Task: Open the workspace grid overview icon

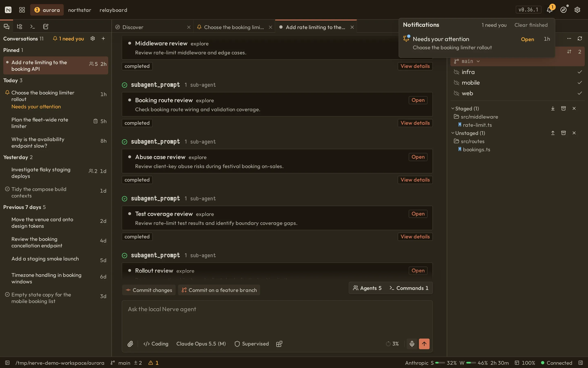Action: [x=22, y=10]
